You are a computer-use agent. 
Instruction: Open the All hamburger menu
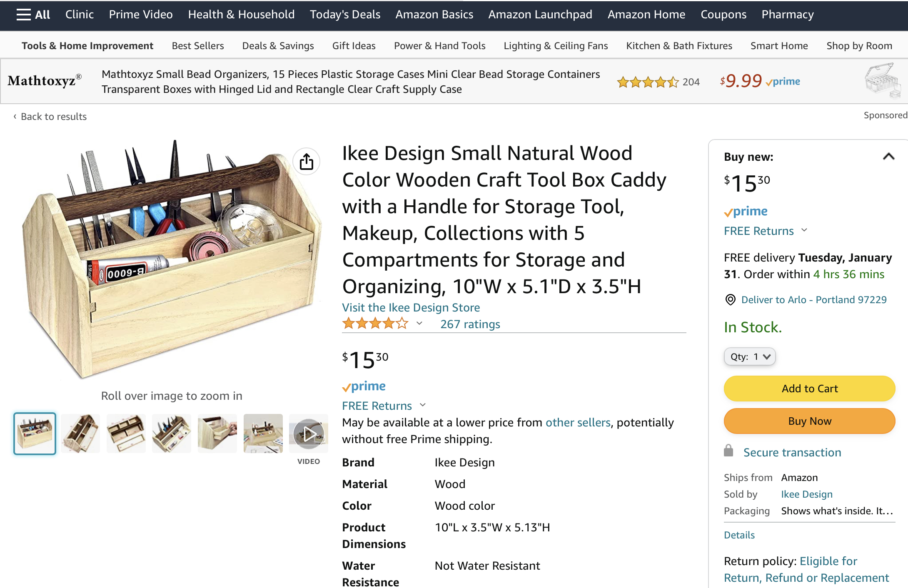pos(33,15)
